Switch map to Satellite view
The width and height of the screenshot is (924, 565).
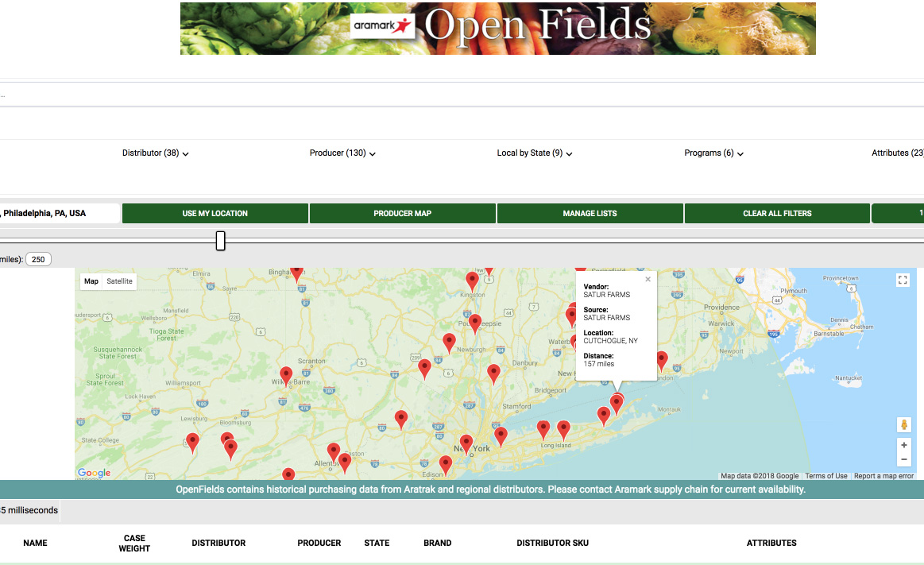(x=120, y=281)
